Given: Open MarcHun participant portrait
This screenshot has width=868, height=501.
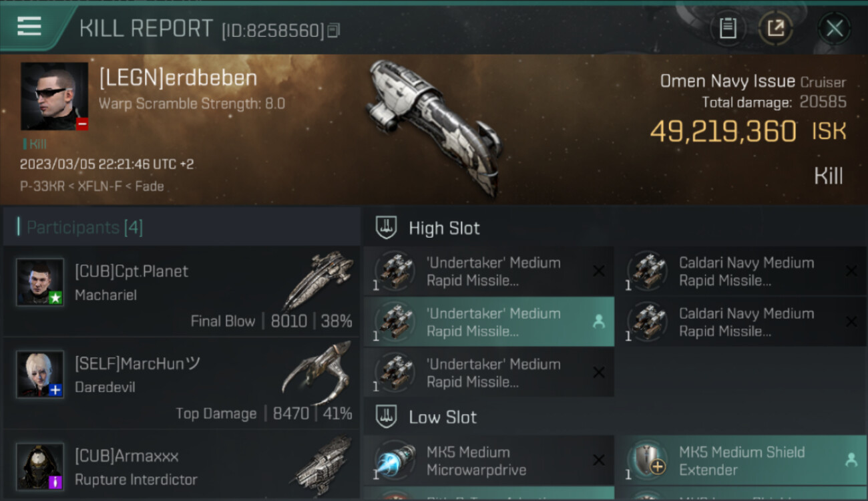Looking at the screenshot, I should pyautogui.click(x=40, y=374).
